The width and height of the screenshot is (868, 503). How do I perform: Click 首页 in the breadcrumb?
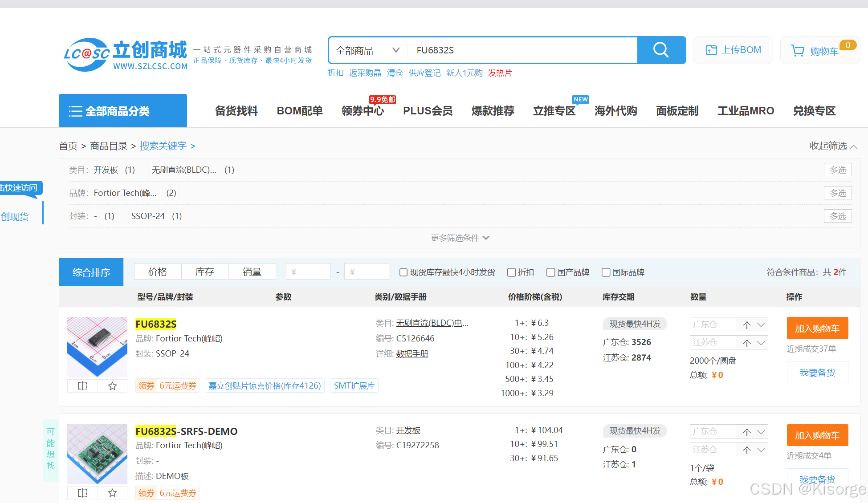[68, 146]
